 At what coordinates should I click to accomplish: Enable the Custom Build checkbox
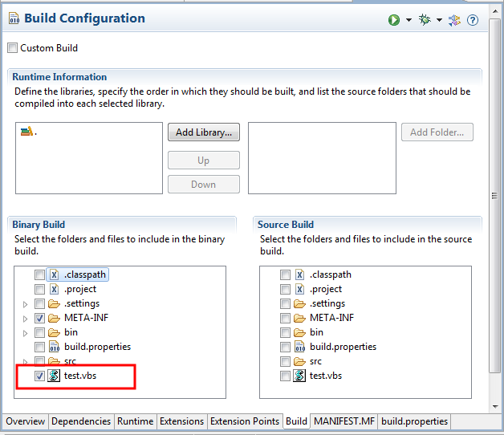12,48
